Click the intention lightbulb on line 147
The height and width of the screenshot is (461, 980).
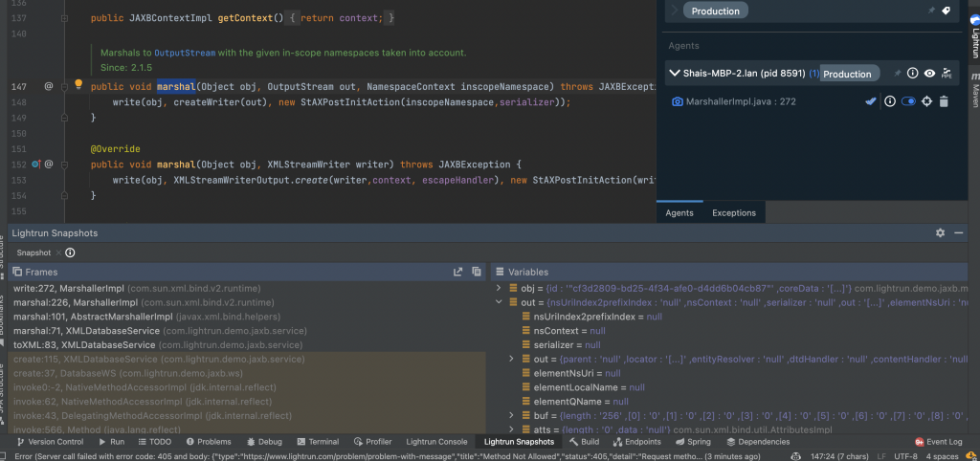point(78,85)
